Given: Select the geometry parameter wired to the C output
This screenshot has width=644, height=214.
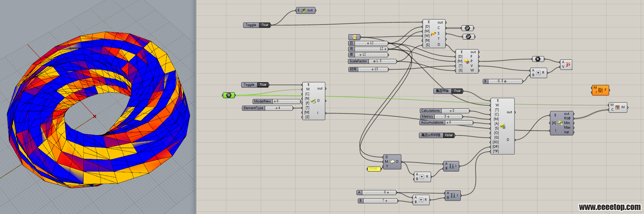Looking at the screenshot, I should click(467, 28).
